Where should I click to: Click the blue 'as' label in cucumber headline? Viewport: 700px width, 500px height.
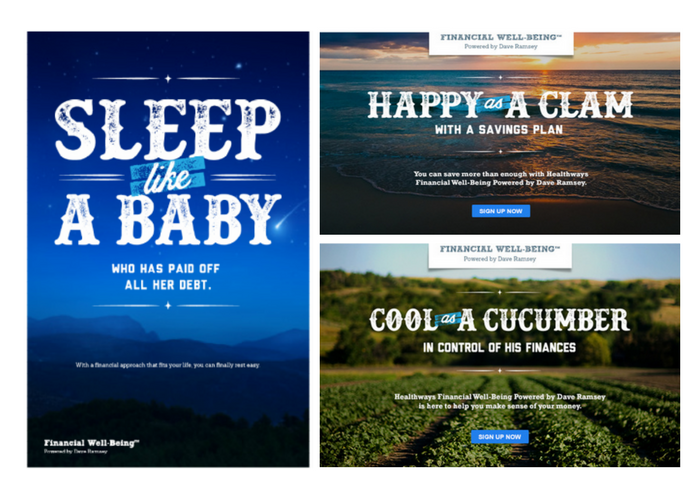(448, 318)
